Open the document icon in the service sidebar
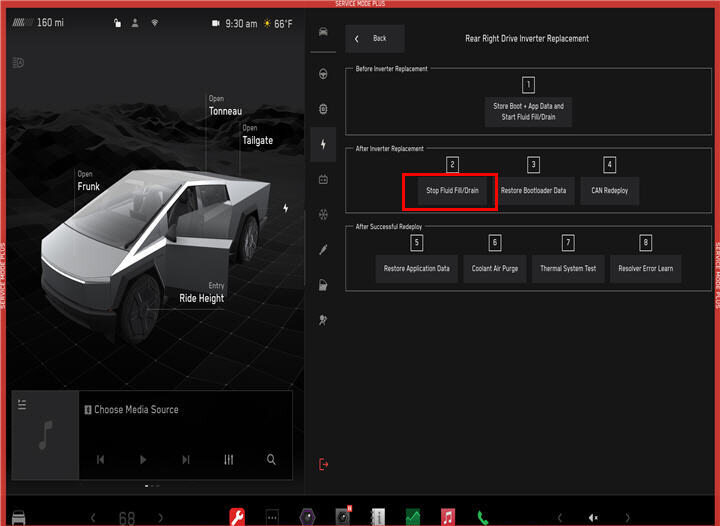 coord(323,285)
